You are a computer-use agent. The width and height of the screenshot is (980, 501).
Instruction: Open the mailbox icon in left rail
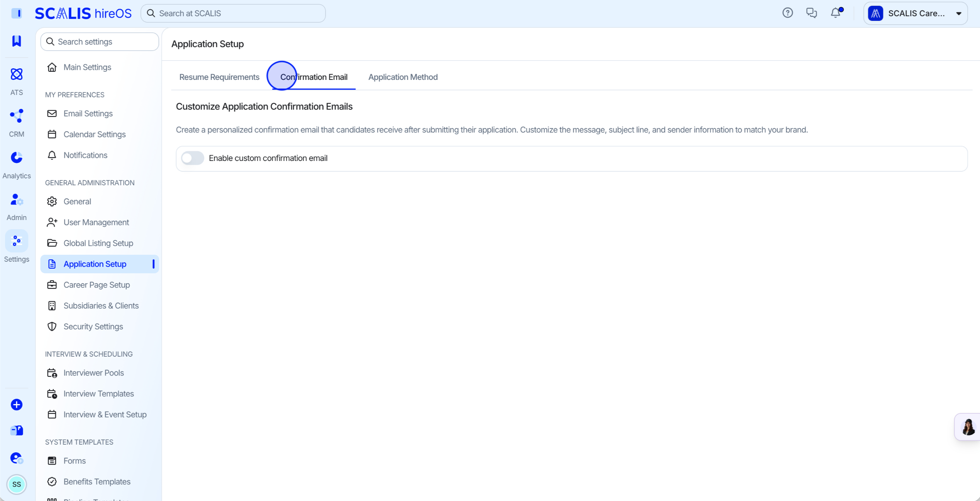coord(17,430)
